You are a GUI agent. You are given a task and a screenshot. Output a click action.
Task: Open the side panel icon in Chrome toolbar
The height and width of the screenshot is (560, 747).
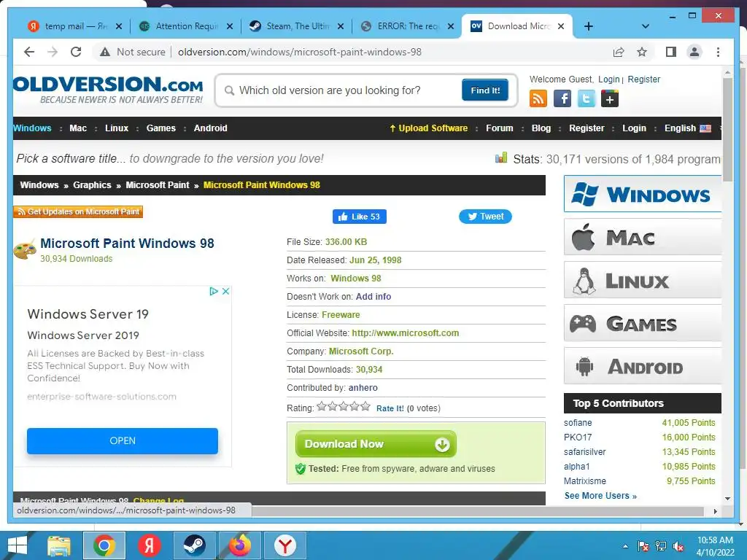coord(671,52)
